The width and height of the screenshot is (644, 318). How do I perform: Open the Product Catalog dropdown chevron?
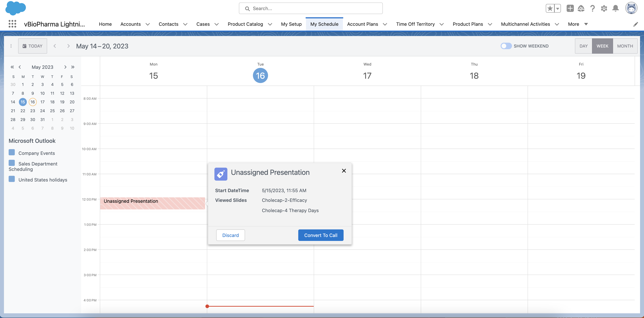pos(270,24)
